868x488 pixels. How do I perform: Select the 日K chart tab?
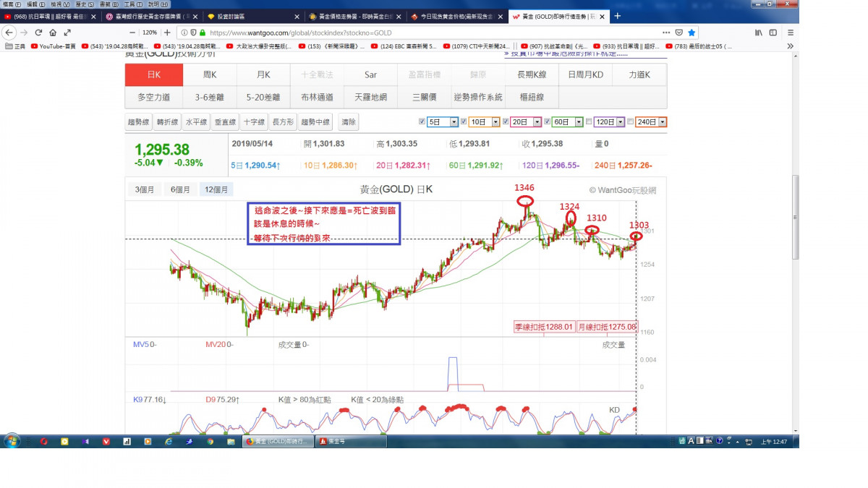(x=153, y=74)
